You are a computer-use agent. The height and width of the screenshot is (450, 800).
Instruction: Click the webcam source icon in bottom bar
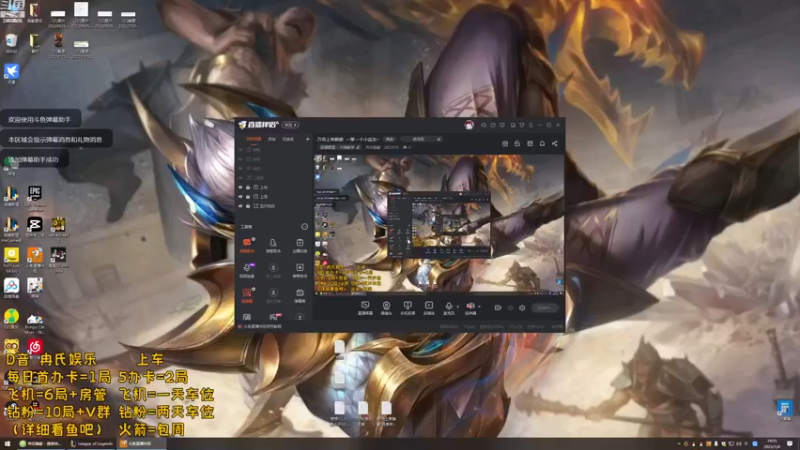[x=386, y=307]
